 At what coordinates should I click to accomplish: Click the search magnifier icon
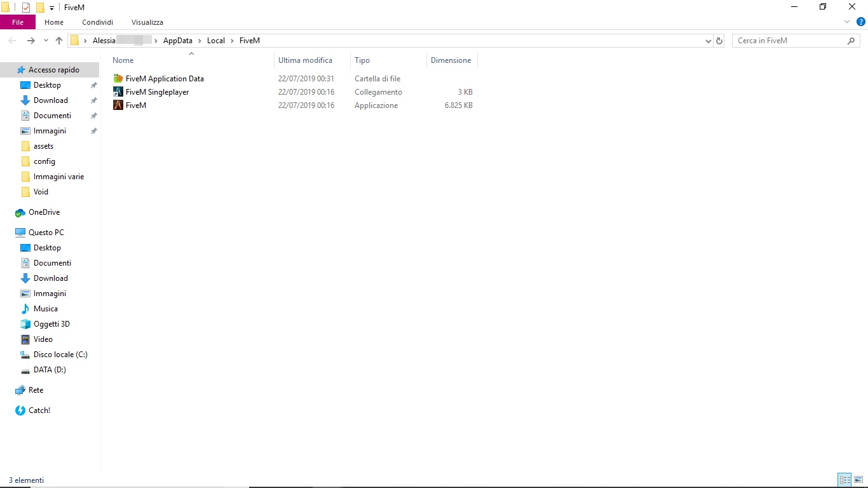tap(851, 41)
